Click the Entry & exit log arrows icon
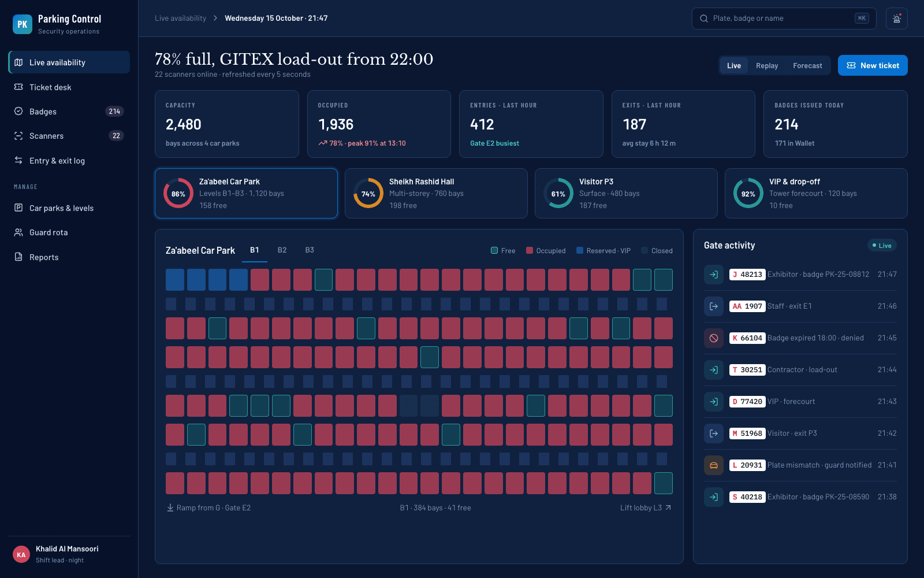 click(x=18, y=161)
